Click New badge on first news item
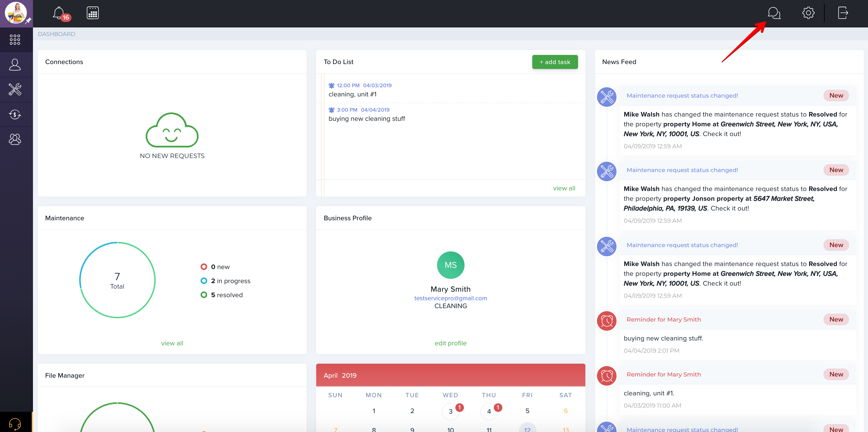868x432 pixels. (x=836, y=95)
